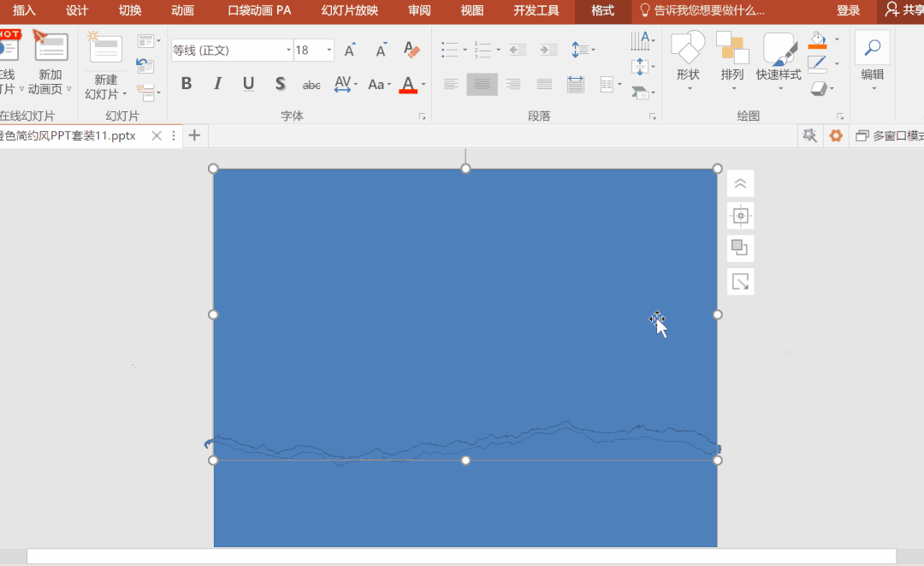Open 口袋动画 PA ribbon tab
This screenshot has width=924, height=566.
click(260, 10)
